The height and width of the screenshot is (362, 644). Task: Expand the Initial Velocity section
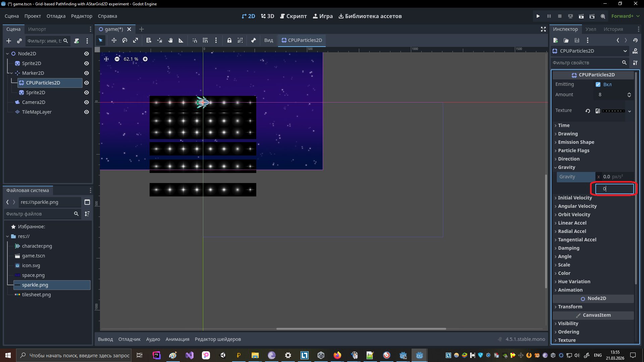click(x=575, y=198)
